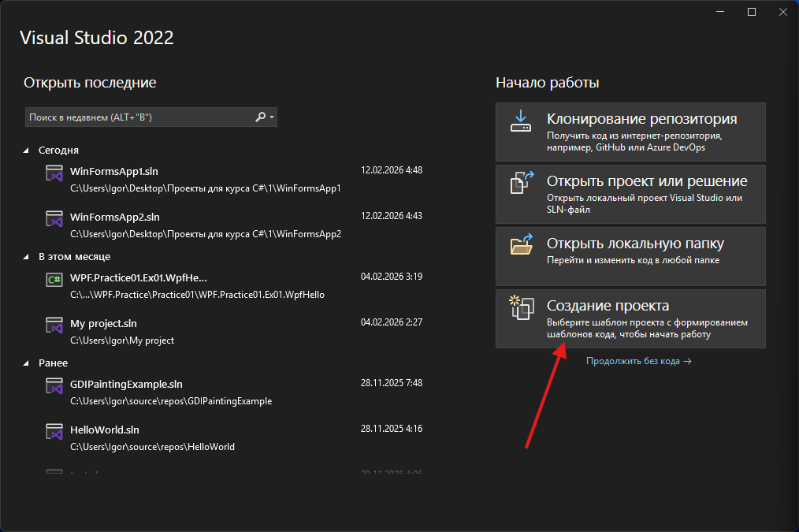This screenshot has height=532, width=799.
Task: Click Открыть проект или решение button
Action: pos(630,194)
